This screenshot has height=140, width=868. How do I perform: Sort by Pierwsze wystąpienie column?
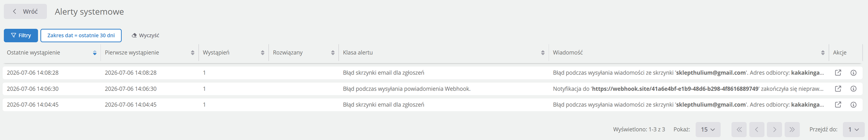[192, 53]
